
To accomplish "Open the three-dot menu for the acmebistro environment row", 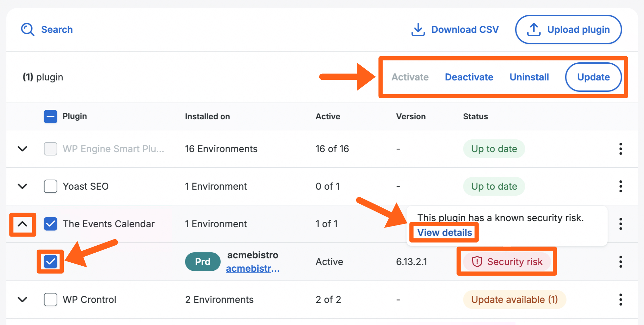I will tap(621, 262).
